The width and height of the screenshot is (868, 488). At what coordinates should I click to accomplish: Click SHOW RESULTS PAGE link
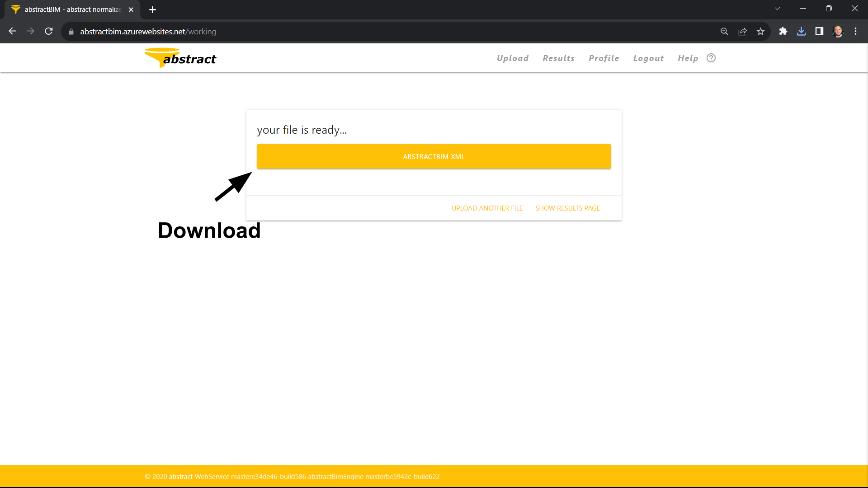tap(567, 208)
